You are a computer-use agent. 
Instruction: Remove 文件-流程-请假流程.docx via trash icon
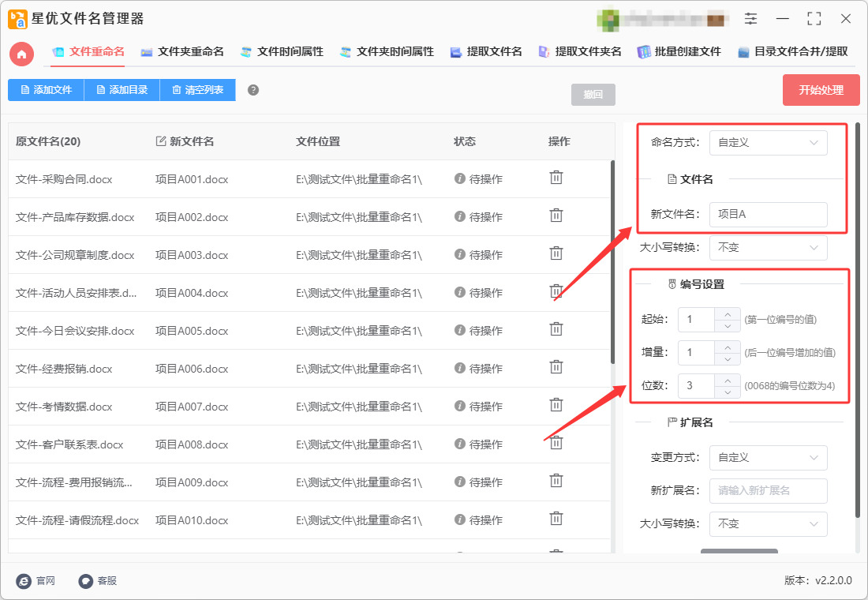556,519
